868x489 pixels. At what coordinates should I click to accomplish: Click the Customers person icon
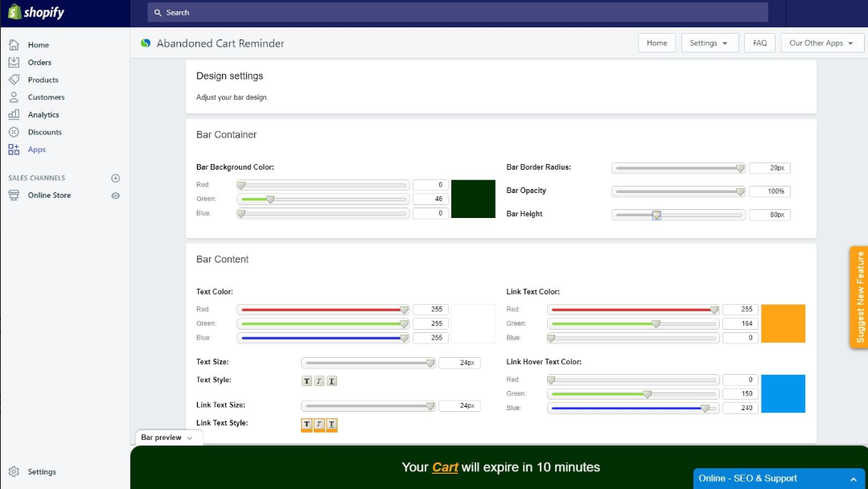point(14,97)
